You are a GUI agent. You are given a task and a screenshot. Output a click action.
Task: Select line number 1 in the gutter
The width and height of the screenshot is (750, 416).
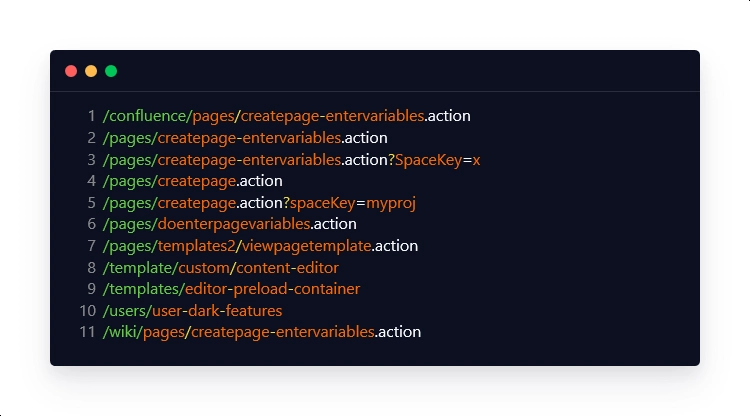[x=91, y=116]
